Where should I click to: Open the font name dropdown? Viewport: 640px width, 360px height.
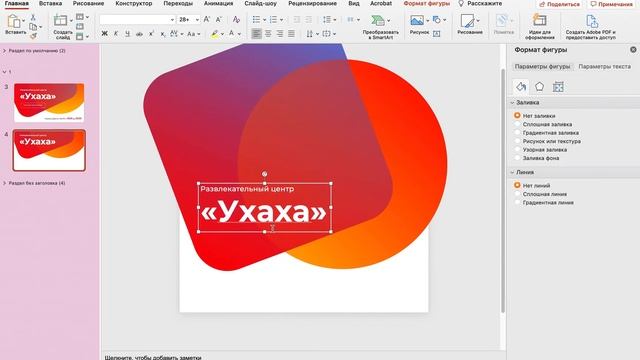(172, 20)
